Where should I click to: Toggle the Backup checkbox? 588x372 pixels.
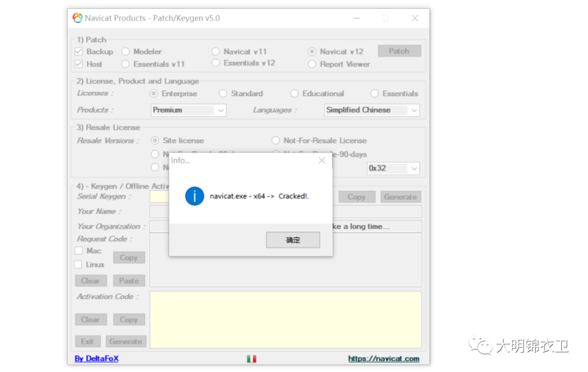click(x=78, y=51)
